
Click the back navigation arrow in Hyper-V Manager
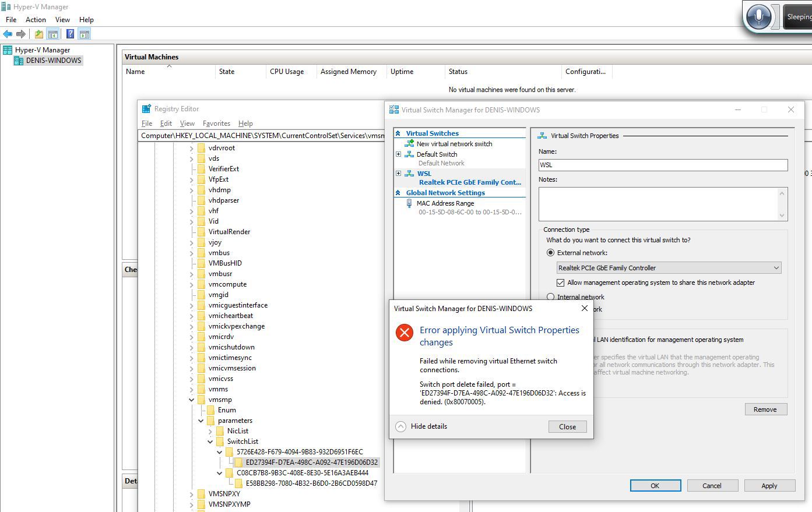8,33
